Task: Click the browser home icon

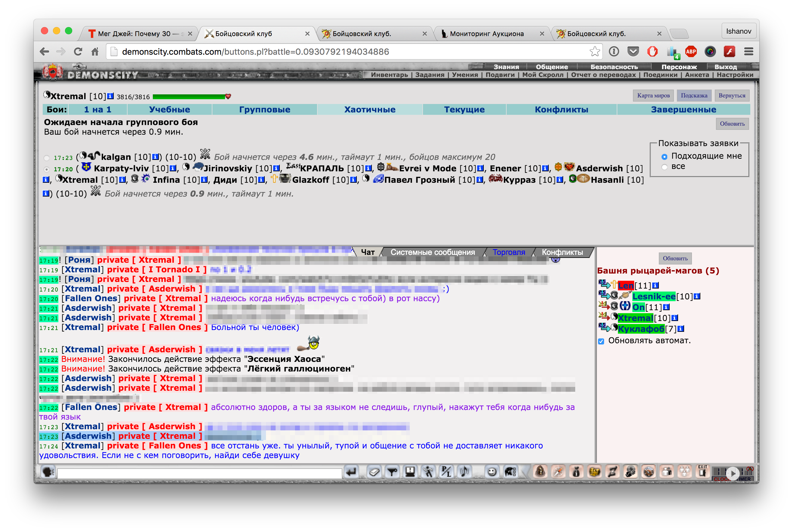Action: coord(95,52)
